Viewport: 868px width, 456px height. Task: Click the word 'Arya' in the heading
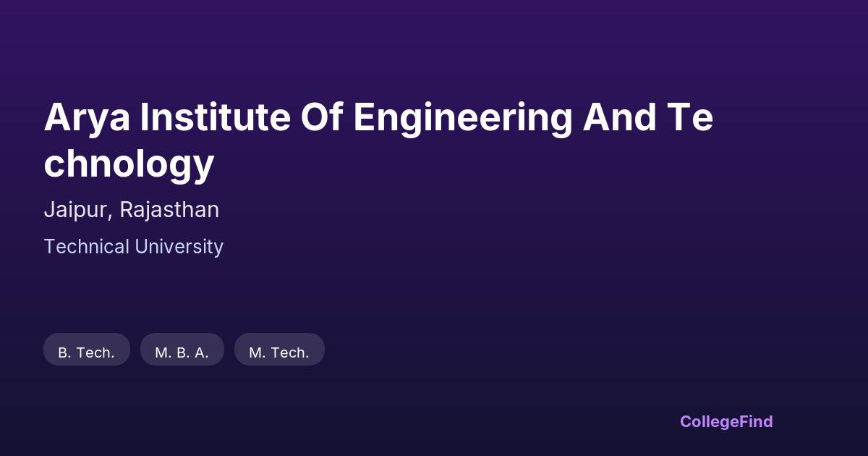(87, 118)
